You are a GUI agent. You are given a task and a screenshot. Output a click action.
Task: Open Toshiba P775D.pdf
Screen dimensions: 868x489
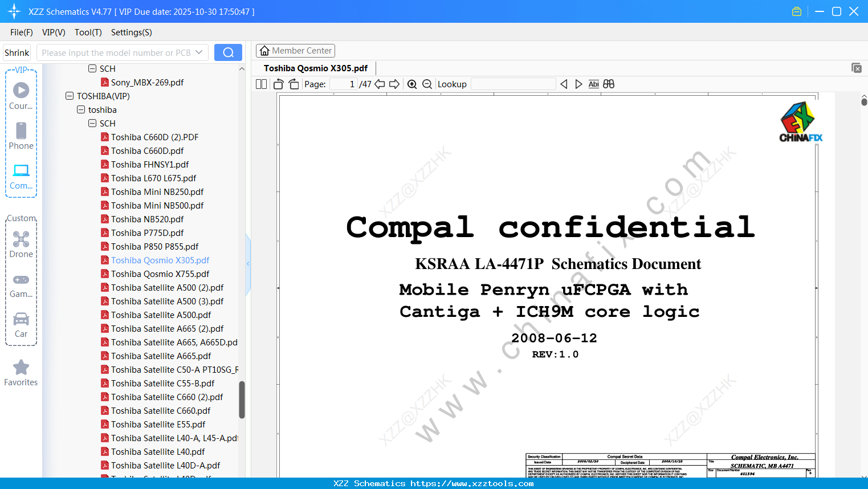pyautogui.click(x=147, y=233)
